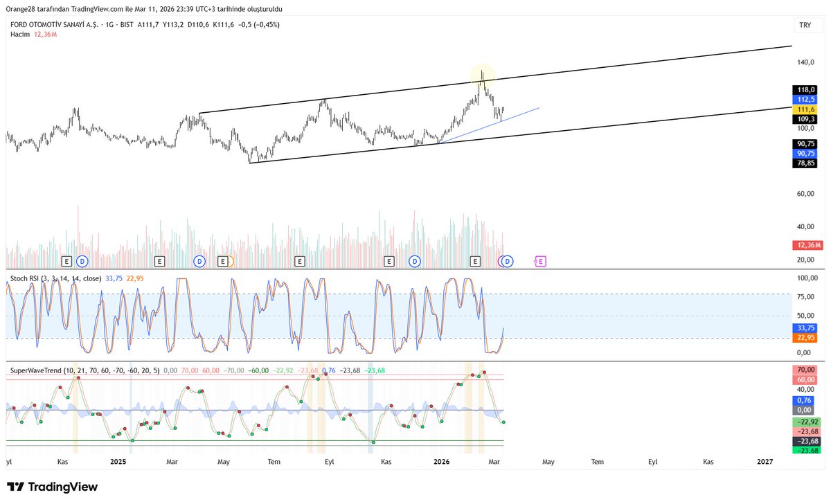Click the yellow 111,6 last price label
The height and width of the screenshot is (504, 831).
tap(805, 109)
